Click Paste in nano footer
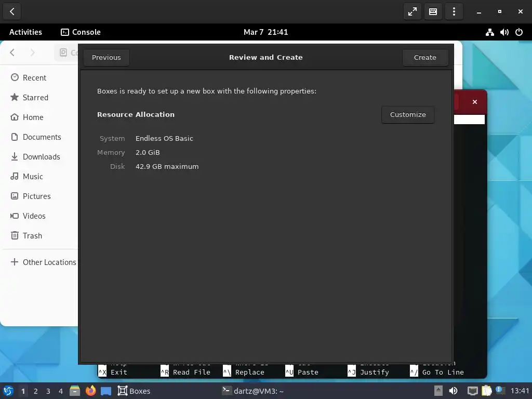The height and width of the screenshot is (399, 532). (302, 372)
